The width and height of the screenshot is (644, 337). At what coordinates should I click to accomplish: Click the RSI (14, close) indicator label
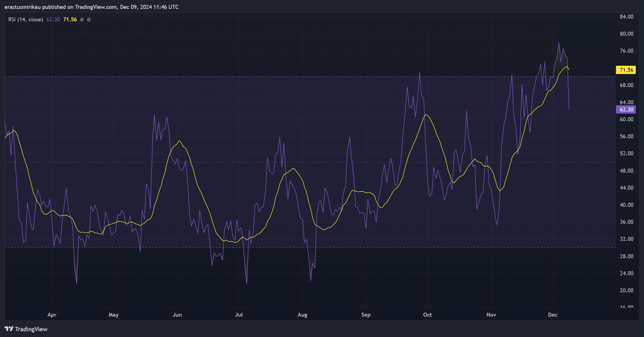pyautogui.click(x=26, y=19)
